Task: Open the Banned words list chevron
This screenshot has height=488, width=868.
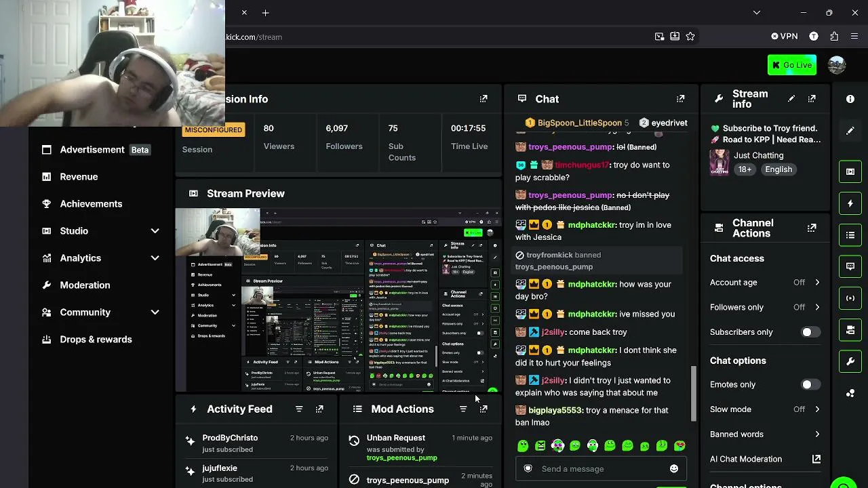Action: tap(817, 434)
